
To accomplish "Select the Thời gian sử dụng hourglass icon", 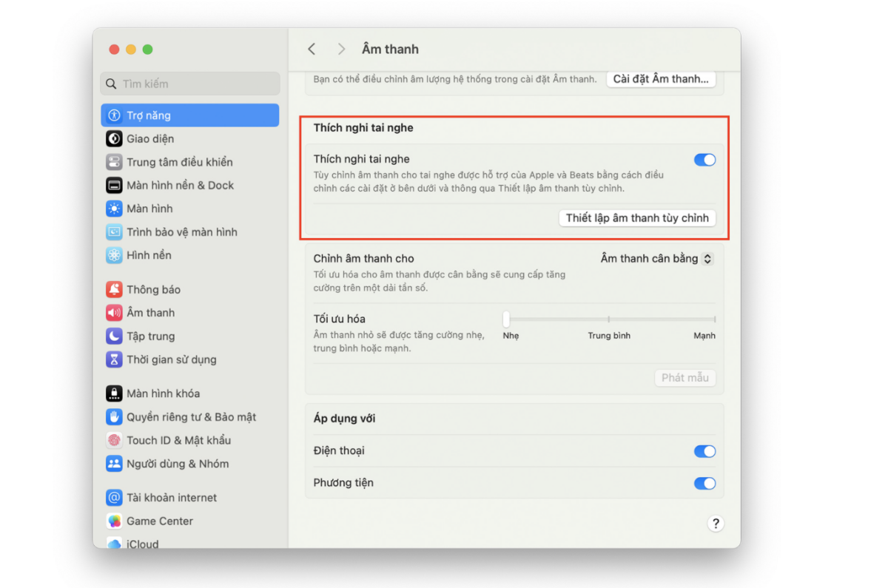I will click(x=114, y=359).
